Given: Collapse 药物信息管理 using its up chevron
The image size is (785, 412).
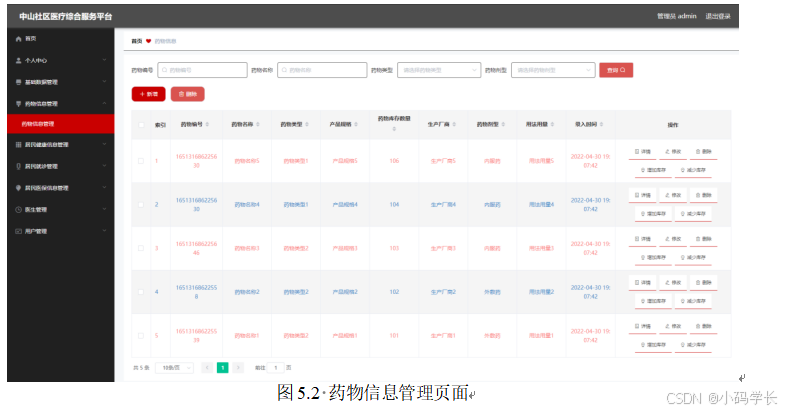Looking at the screenshot, I should pos(105,103).
